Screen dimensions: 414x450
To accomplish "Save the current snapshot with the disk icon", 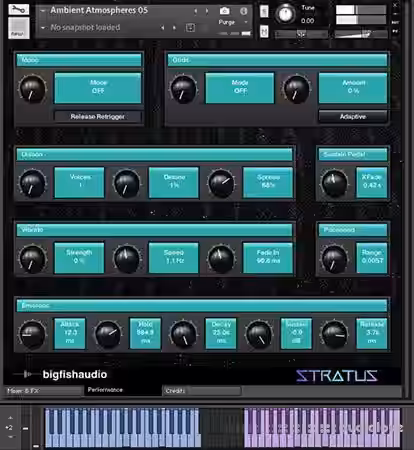I will click(x=190, y=27).
